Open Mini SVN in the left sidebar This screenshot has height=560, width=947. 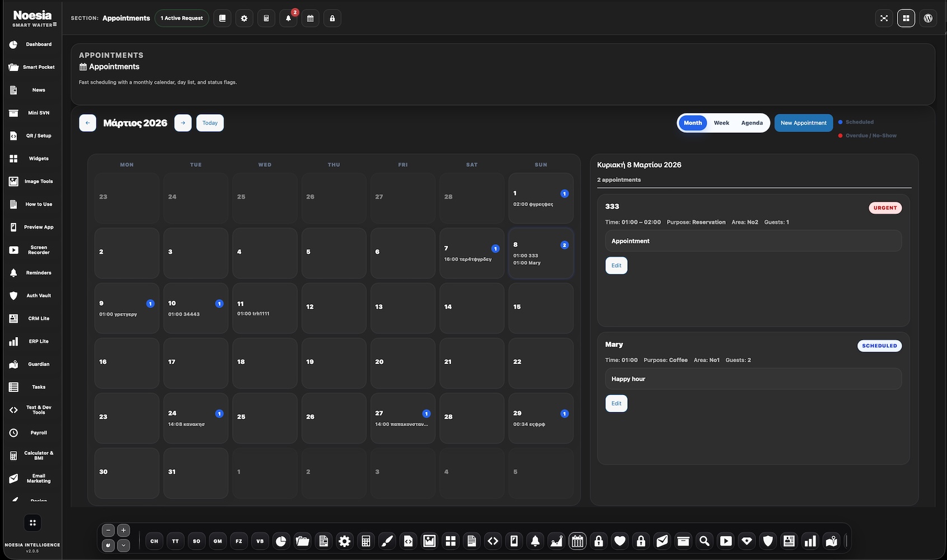click(x=31, y=113)
